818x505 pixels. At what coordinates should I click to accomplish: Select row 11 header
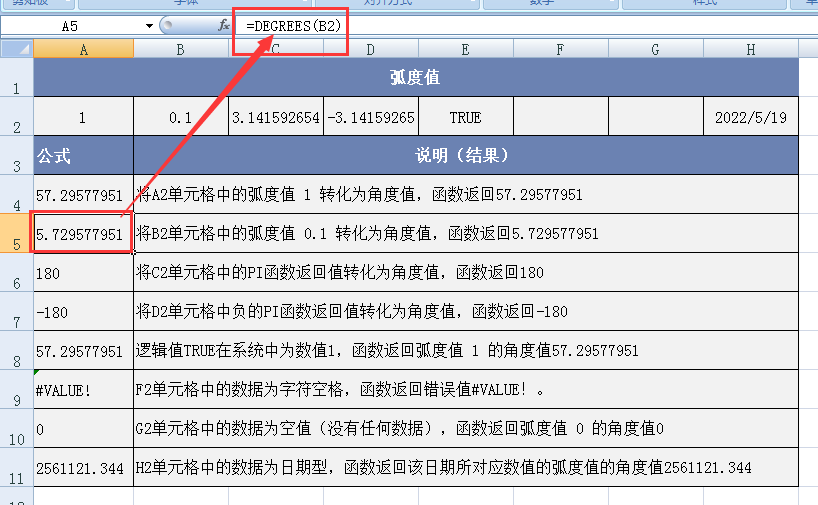(17, 467)
